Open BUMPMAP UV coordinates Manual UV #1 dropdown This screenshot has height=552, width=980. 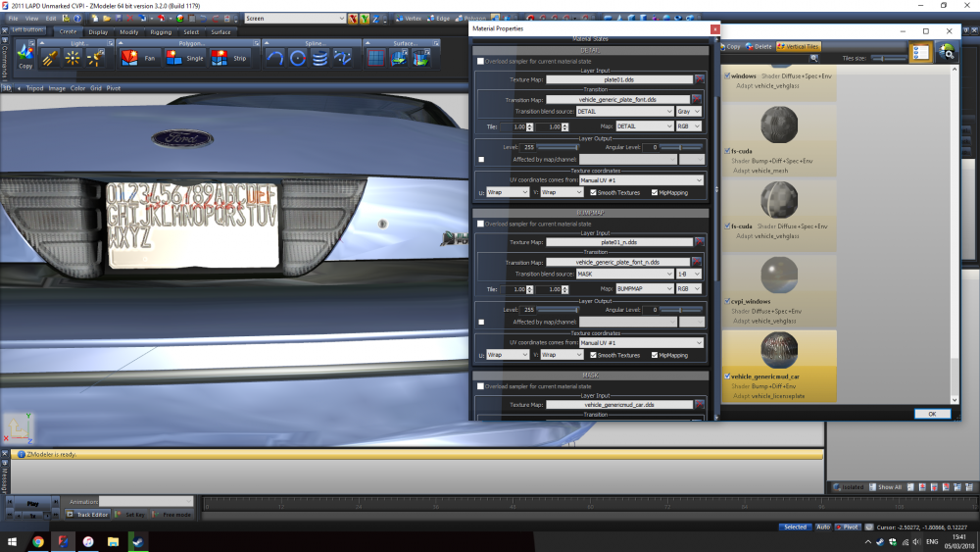pyautogui.click(x=641, y=342)
